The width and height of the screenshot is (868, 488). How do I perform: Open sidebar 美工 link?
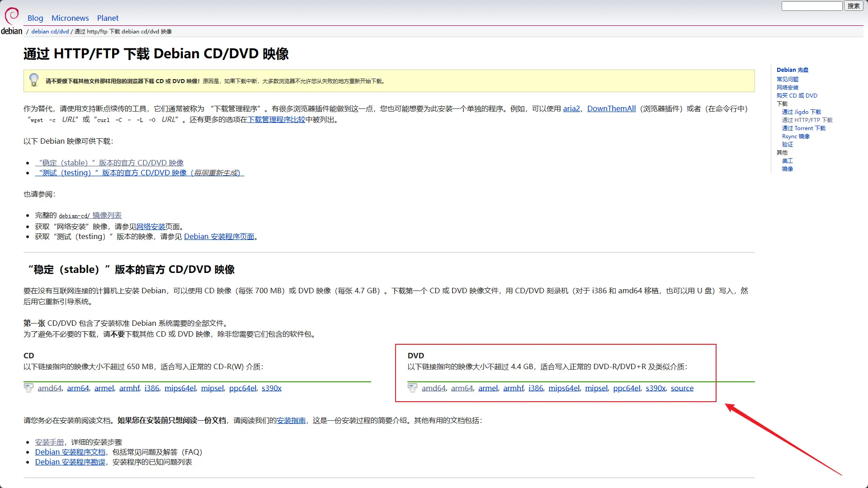coord(788,161)
